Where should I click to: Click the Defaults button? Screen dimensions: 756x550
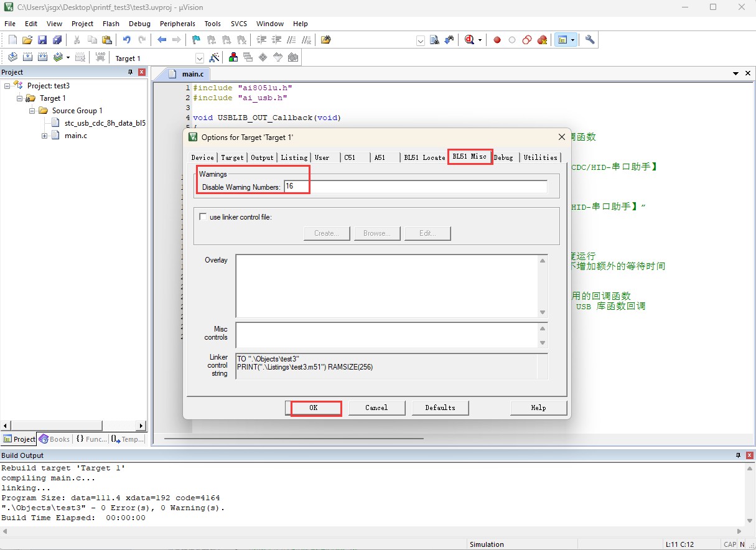click(x=440, y=408)
